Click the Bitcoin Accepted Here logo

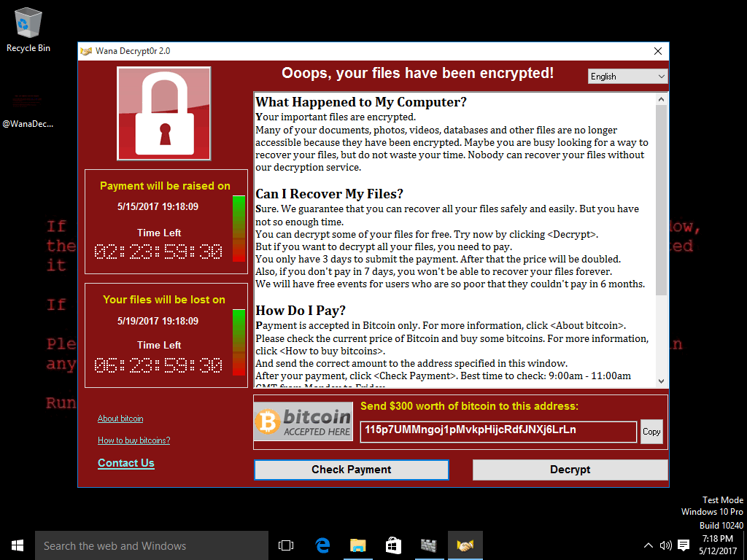303,421
